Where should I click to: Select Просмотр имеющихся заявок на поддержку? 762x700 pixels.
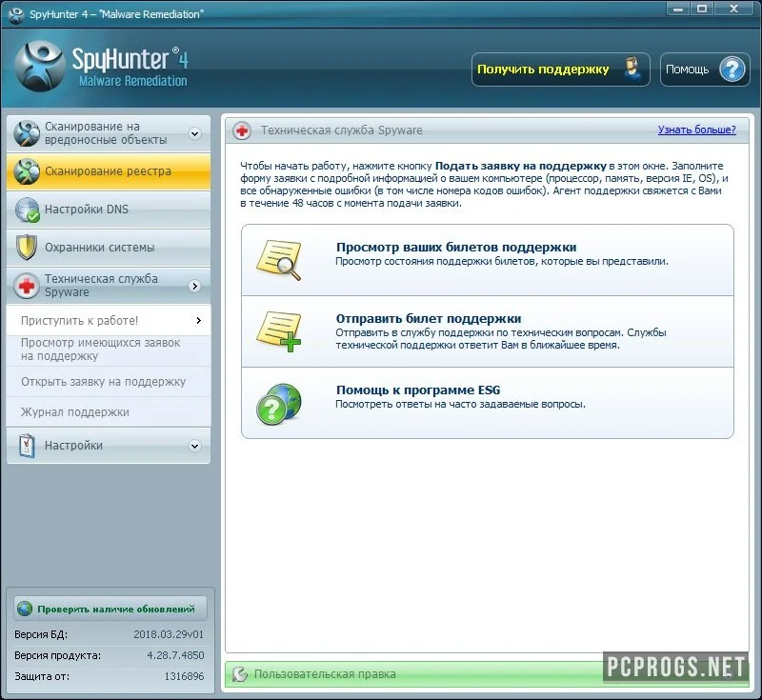click(x=109, y=350)
